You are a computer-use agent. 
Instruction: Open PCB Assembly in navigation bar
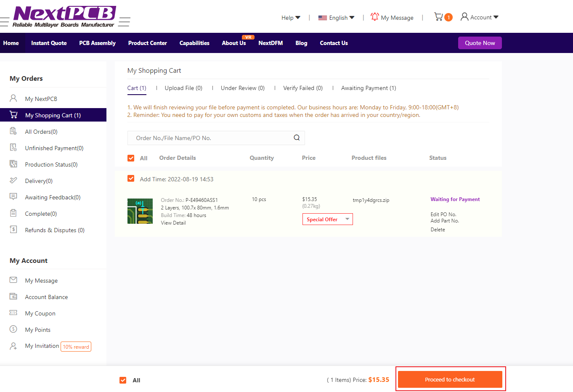pos(97,43)
